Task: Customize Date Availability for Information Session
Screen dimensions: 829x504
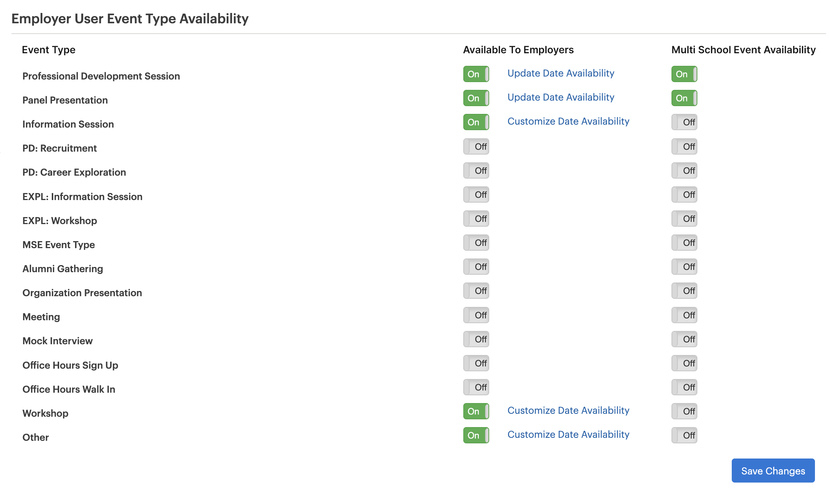Action: click(568, 121)
